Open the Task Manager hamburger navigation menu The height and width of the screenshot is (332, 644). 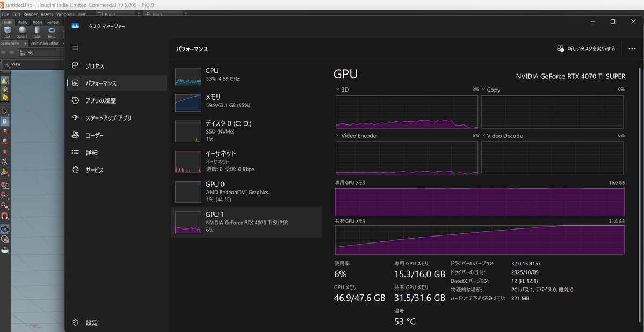(75, 48)
